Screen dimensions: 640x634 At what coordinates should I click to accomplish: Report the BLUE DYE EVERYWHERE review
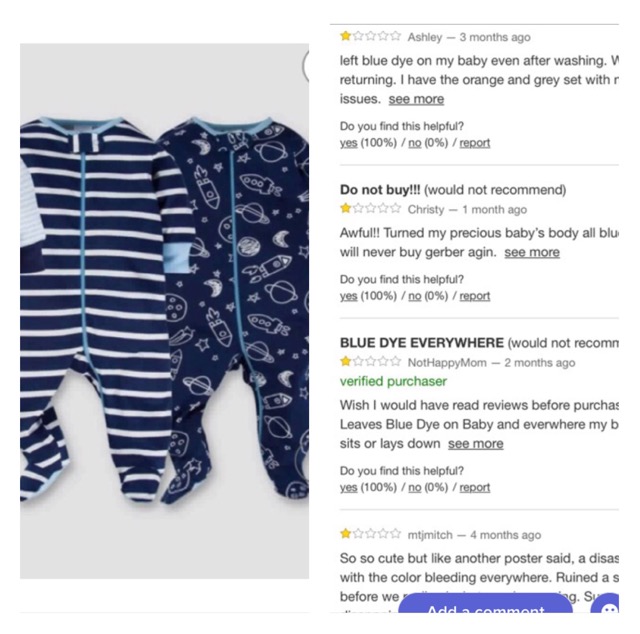tap(475, 487)
